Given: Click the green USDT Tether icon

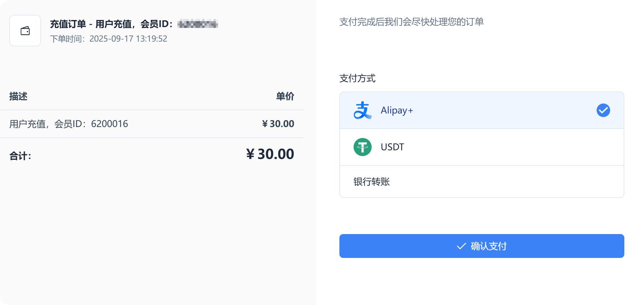Looking at the screenshot, I should coord(362,147).
